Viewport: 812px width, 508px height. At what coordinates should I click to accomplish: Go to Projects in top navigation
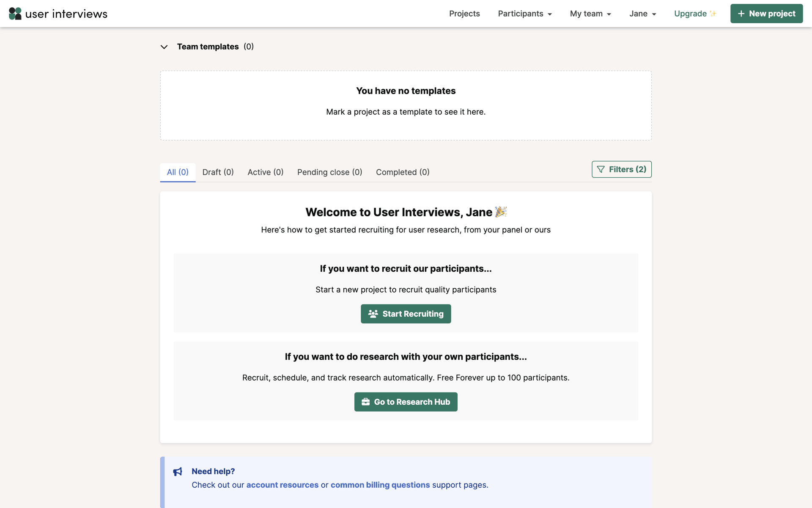[464, 14]
